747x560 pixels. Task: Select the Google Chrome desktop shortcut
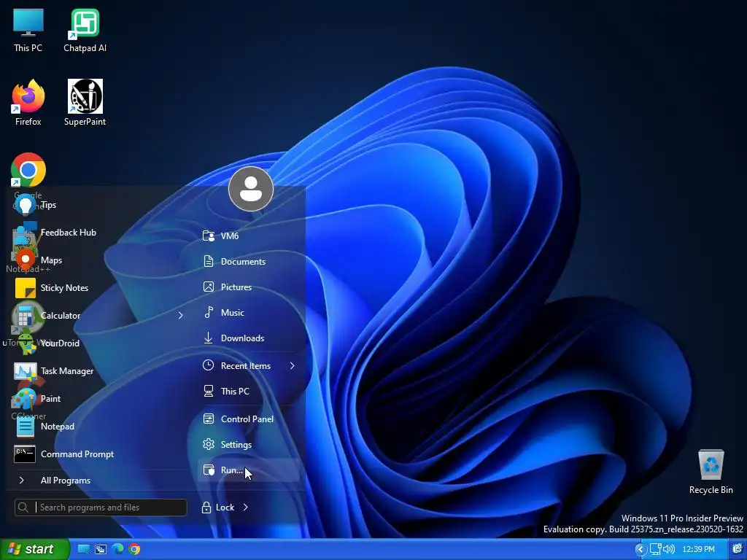(x=28, y=170)
